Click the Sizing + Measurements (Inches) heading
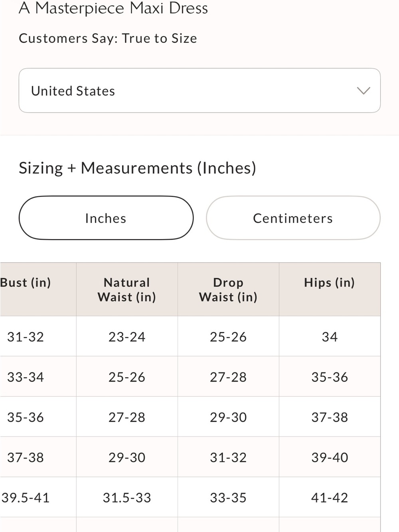Image resolution: width=399 pixels, height=532 pixels. coord(137,168)
